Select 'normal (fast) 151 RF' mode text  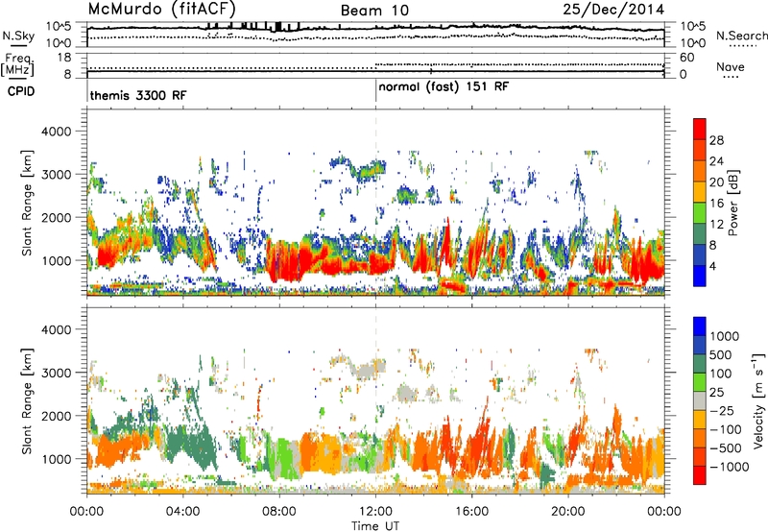(x=444, y=87)
